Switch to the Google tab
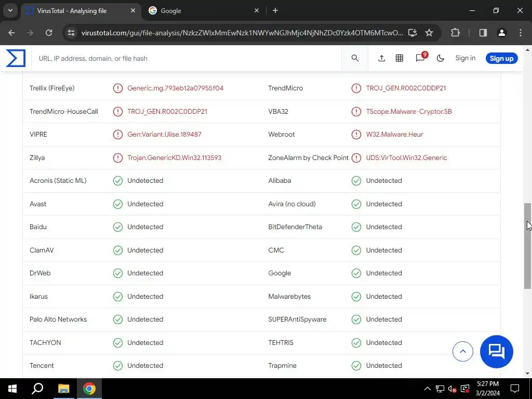 (204, 10)
